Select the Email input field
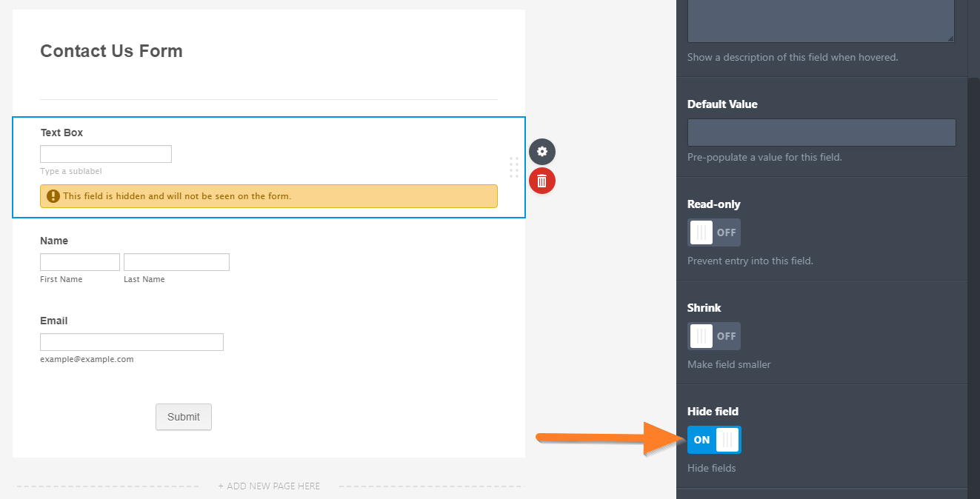 click(x=132, y=342)
